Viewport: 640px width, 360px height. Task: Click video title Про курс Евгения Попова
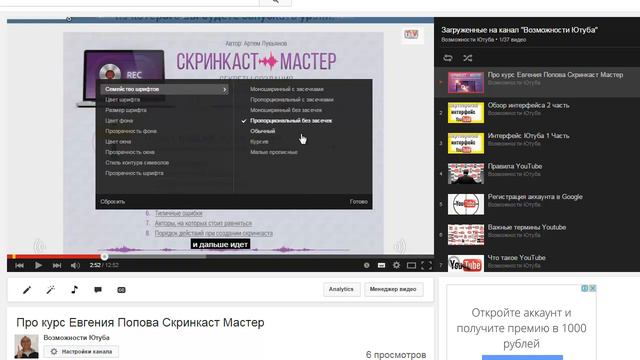[140, 322]
